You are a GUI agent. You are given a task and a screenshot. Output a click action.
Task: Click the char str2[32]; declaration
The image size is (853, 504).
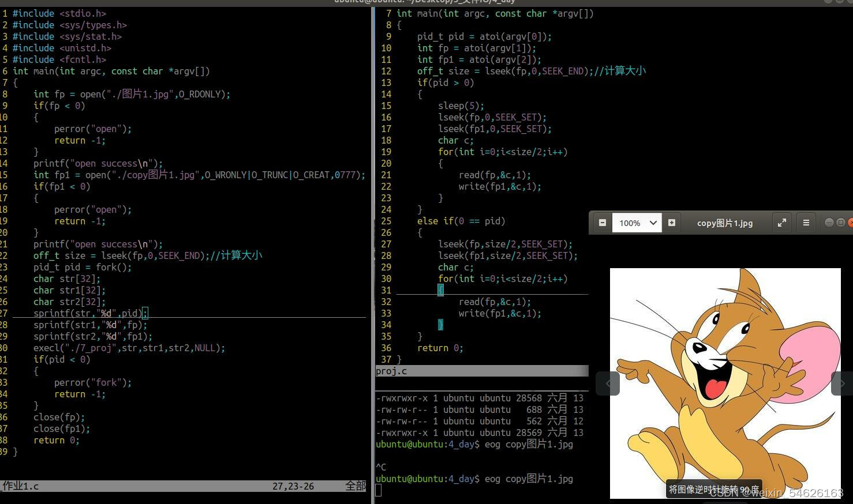coord(69,302)
